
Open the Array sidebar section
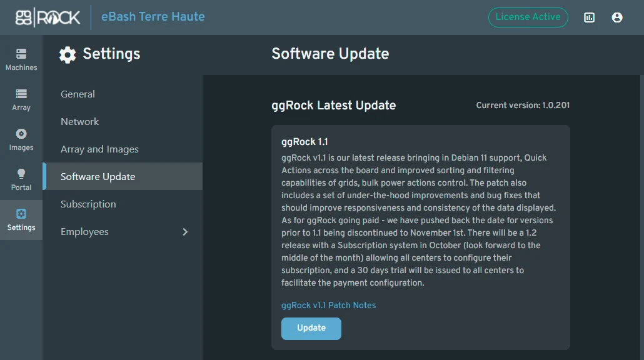point(21,100)
